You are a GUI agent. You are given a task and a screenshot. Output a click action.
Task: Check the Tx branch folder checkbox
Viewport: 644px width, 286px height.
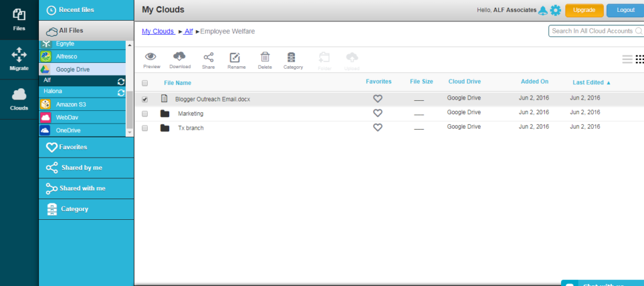click(145, 128)
